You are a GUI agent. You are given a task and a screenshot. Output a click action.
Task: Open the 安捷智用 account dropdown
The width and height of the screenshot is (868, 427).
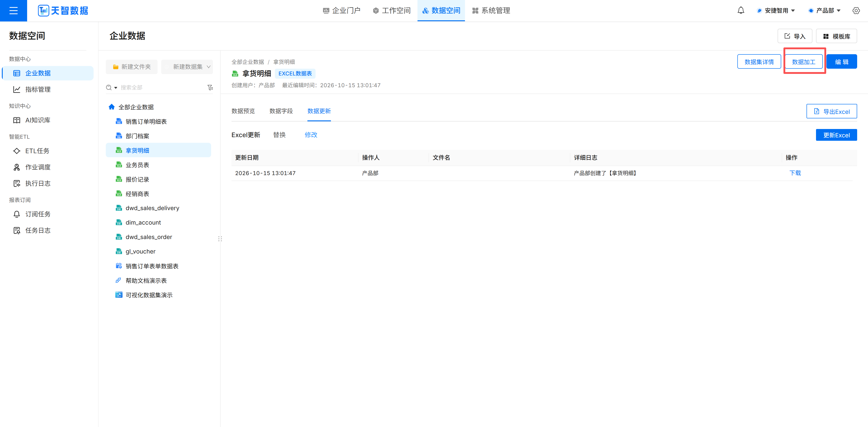tap(776, 10)
